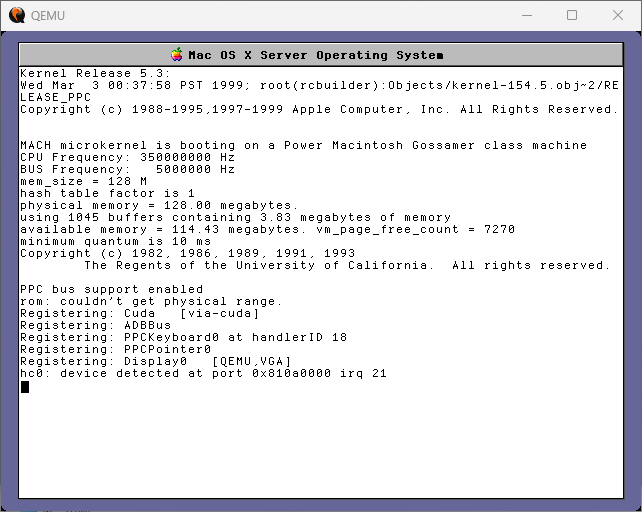Viewport: 642px width, 512px height.
Task: Click the PPC bus support enabled line
Action: pos(112,289)
